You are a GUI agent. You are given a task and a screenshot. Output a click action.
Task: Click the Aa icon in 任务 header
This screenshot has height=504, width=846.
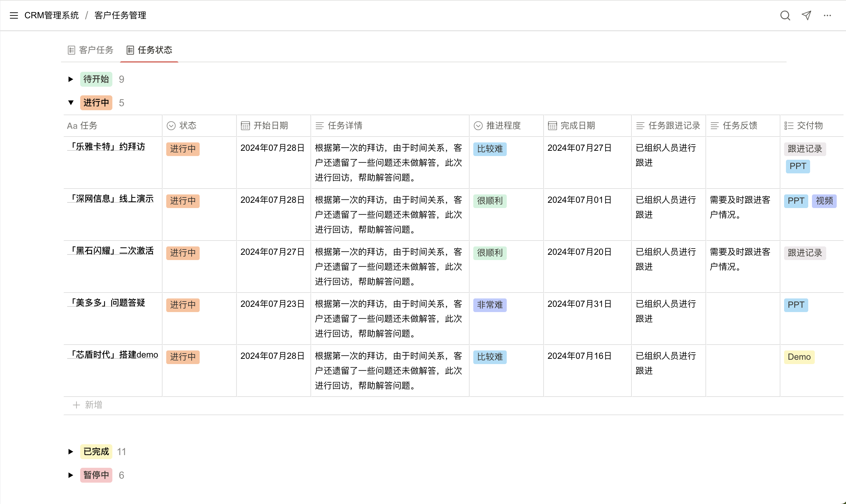tap(72, 126)
